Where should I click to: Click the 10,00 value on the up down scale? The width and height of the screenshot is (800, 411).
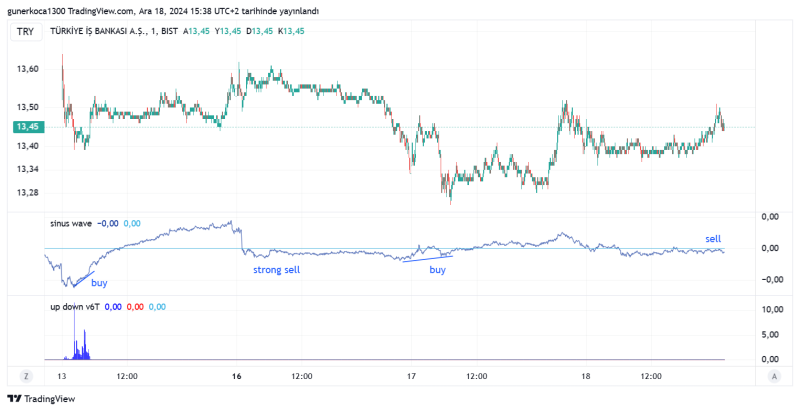click(x=770, y=310)
